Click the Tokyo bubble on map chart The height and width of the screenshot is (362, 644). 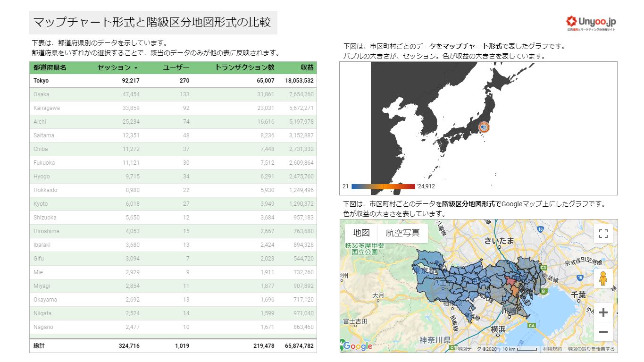tap(484, 127)
